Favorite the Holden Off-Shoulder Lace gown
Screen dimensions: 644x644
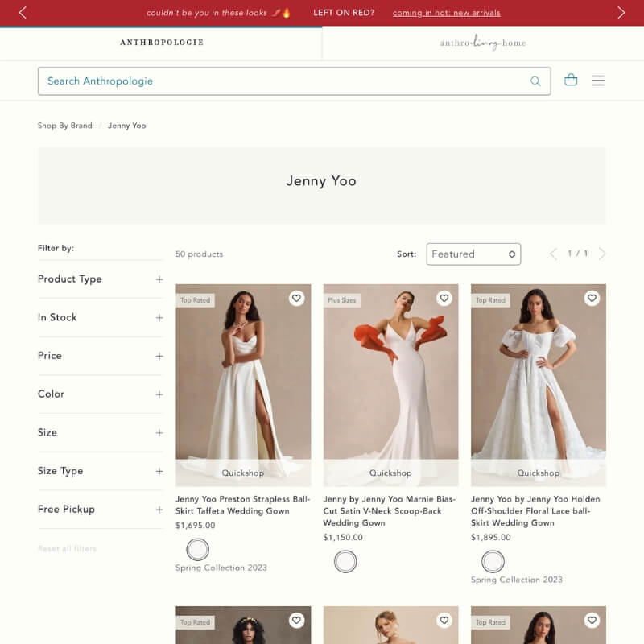(x=592, y=298)
